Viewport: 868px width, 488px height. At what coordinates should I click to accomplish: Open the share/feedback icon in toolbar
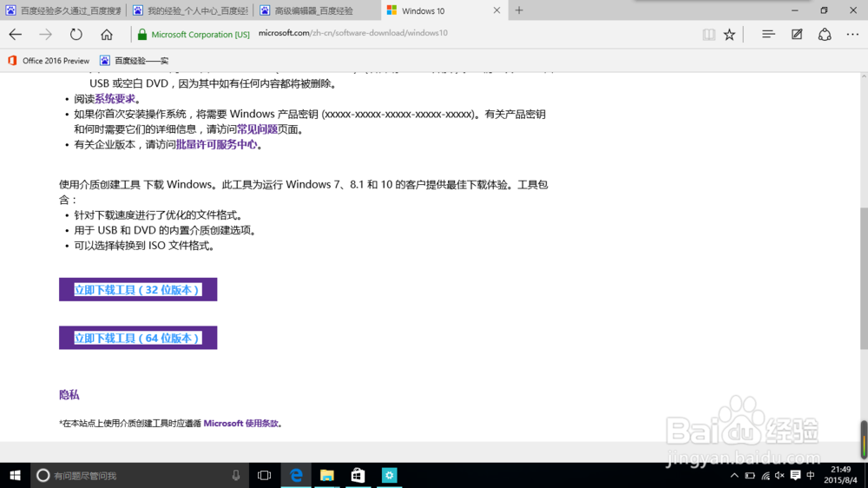click(825, 35)
